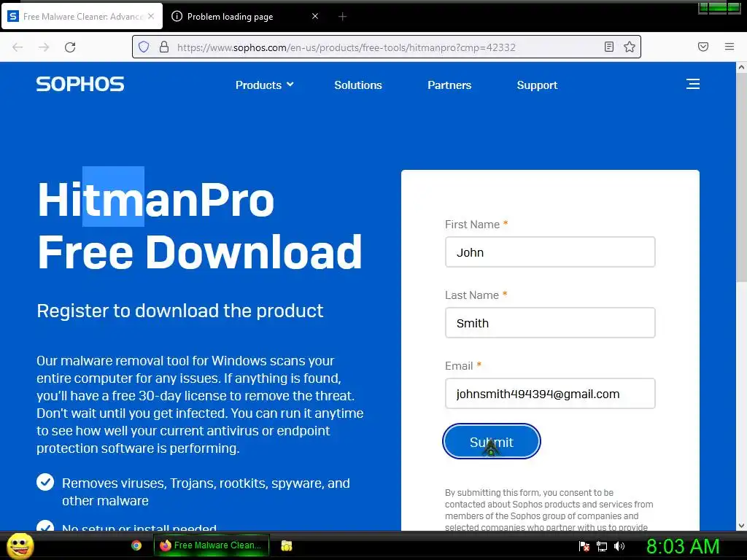The width and height of the screenshot is (747, 560).
Task: Open the Pocket save icon
Action: click(x=703, y=47)
